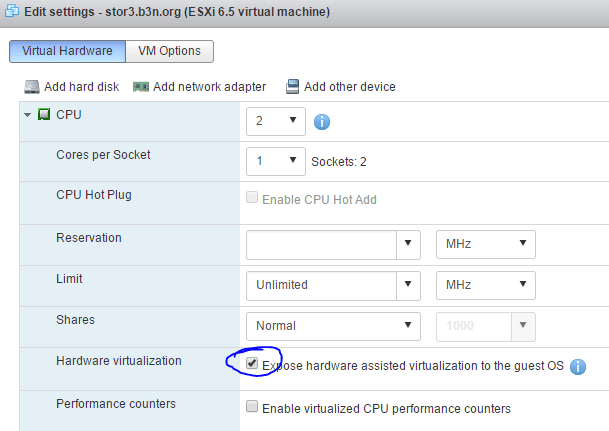Enable virtualized CPU performance counters
The image size is (609, 431).
point(252,407)
